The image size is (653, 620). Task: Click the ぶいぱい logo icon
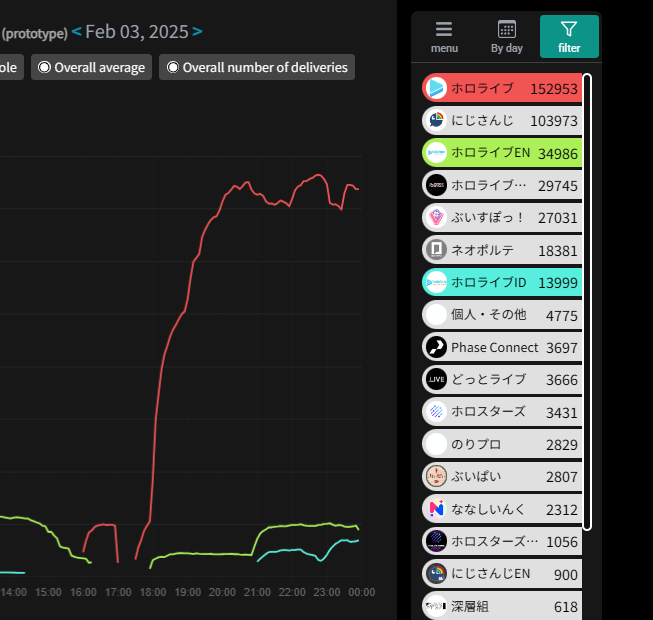pos(436,476)
